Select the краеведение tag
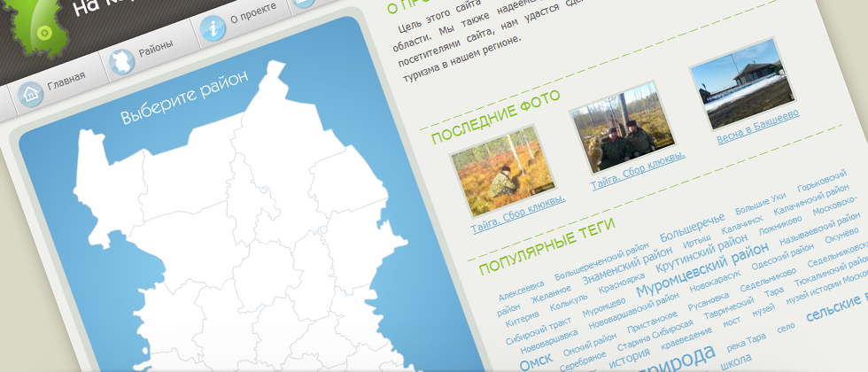The image size is (868, 372). click(687, 338)
